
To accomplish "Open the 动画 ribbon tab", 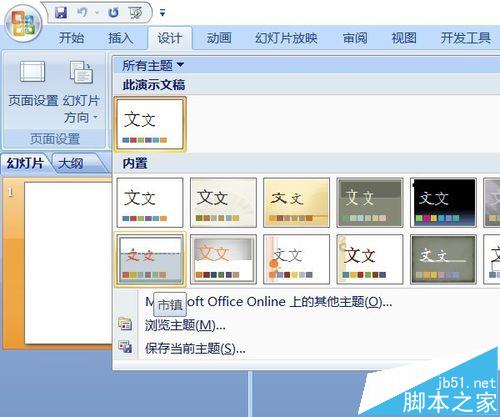I will [x=219, y=38].
